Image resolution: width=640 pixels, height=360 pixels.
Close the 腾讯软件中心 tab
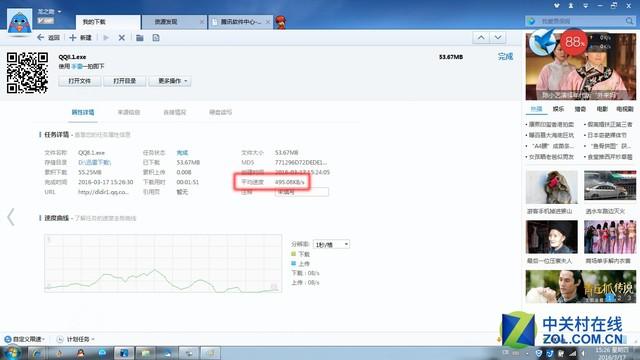tap(268, 22)
